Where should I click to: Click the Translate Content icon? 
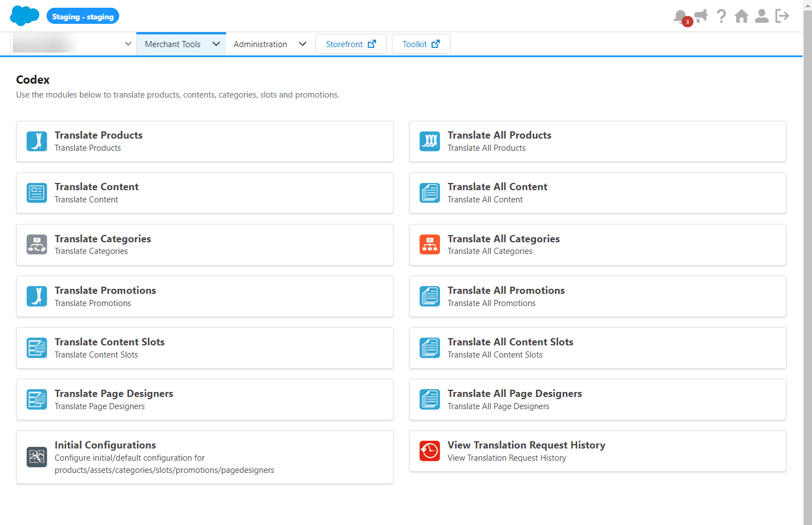(37, 193)
